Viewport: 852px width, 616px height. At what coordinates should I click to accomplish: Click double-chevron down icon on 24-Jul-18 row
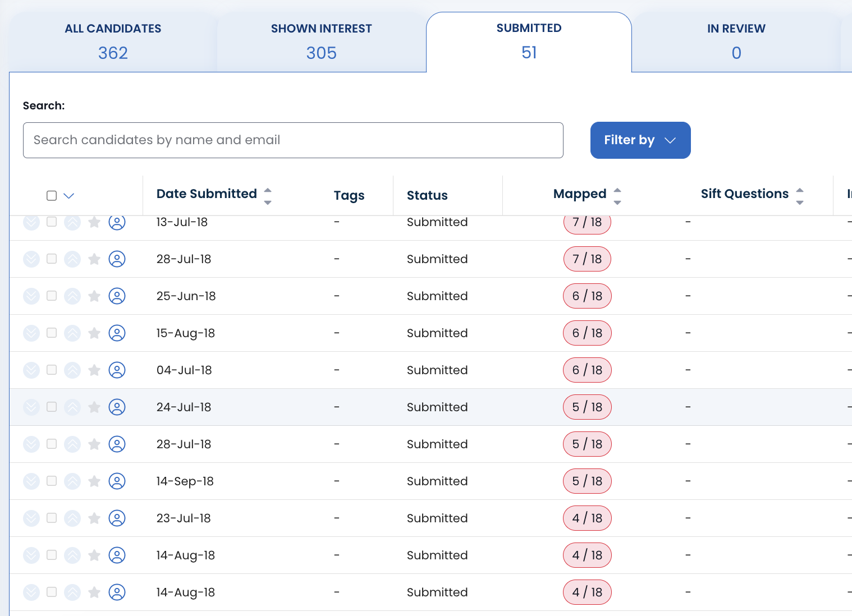pyautogui.click(x=31, y=407)
